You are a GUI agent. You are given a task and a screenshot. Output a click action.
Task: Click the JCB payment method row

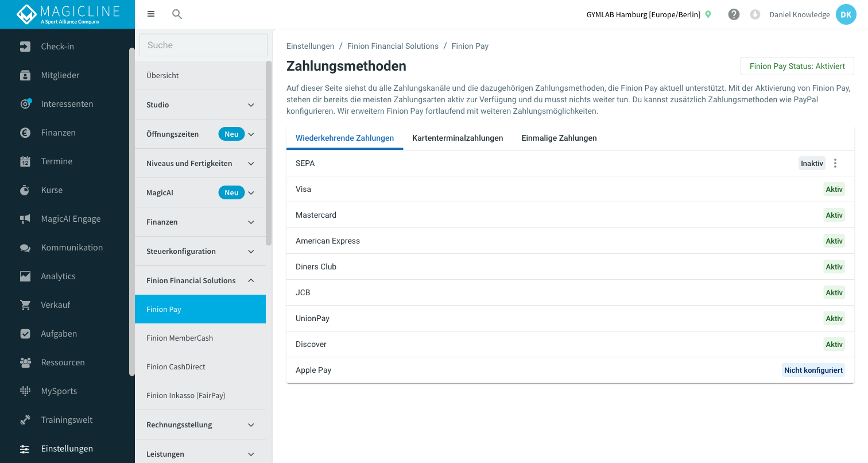[x=570, y=292]
